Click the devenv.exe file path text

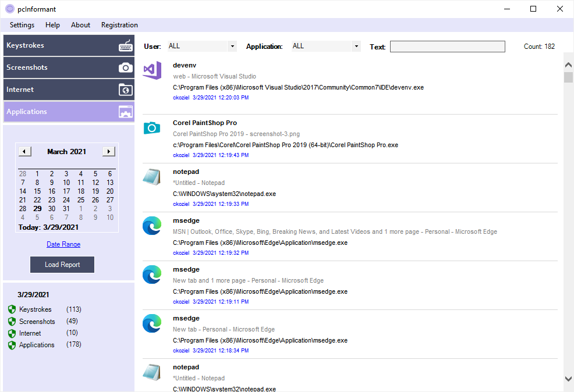point(298,87)
